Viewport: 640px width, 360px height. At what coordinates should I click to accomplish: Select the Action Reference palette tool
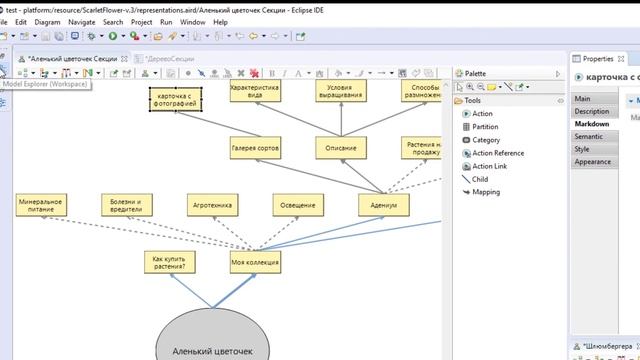point(493,153)
